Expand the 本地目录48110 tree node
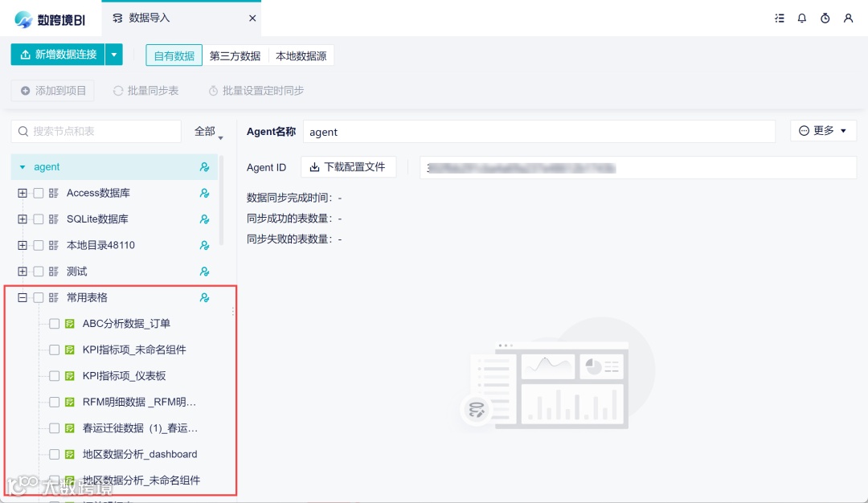 pyautogui.click(x=21, y=244)
